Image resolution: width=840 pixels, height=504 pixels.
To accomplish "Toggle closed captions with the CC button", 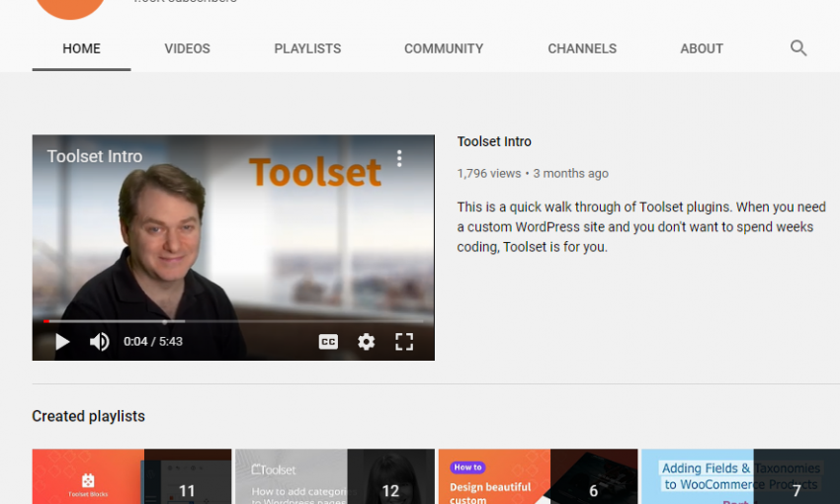I will pos(328,341).
